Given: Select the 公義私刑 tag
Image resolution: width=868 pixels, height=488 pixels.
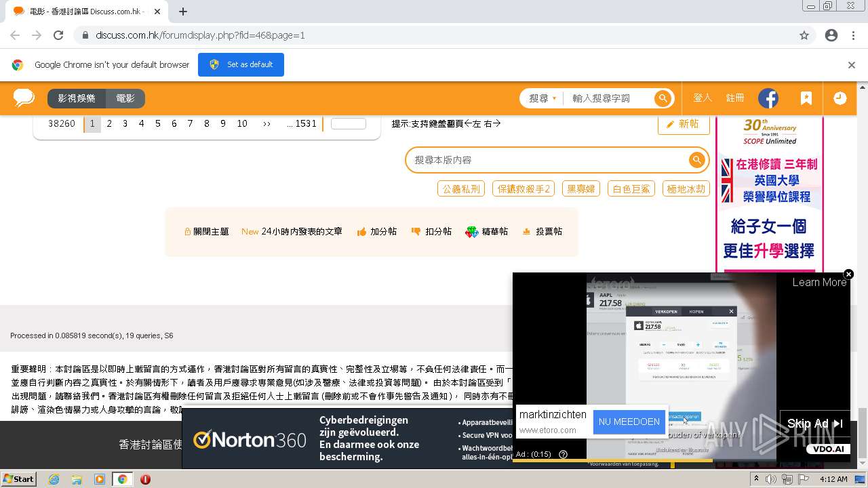Looking at the screenshot, I should click(x=461, y=188).
